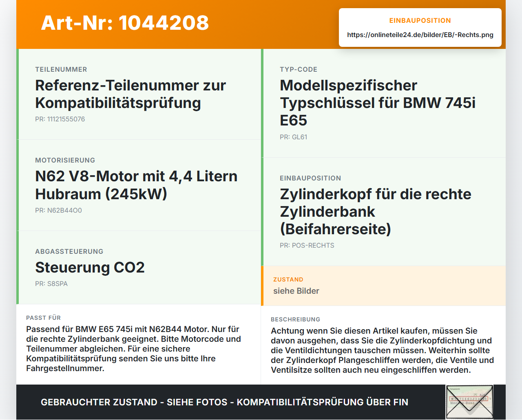Click the Passend für BMW E65 745i paragraph
The width and height of the screenshot is (522, 420).
pyautogui.click(x=134, y=349)
